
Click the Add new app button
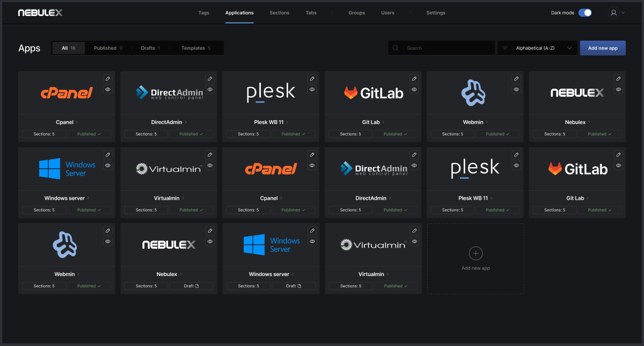pyautogui.click(x=602, y=48)
